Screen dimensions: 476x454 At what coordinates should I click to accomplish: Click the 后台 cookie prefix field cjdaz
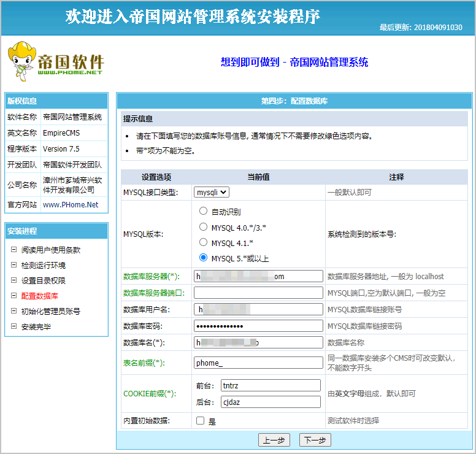coord(271,402)
